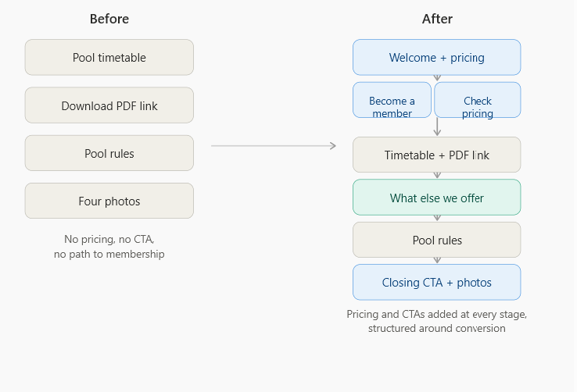Click the Pool timetable box
The image size is (577, 392).
(x=109, y=57)
